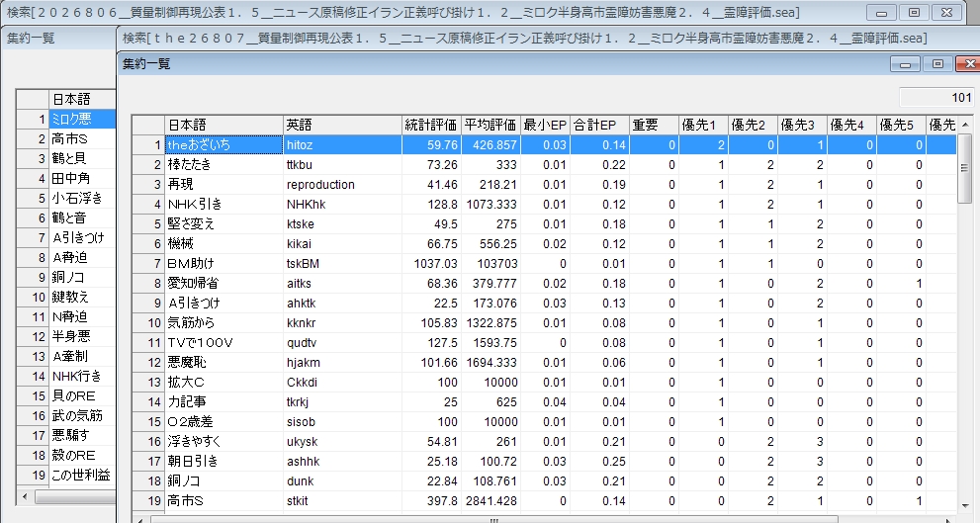Select the dunk cell
This screenshot has width=980, height=523.
[342, 481]
